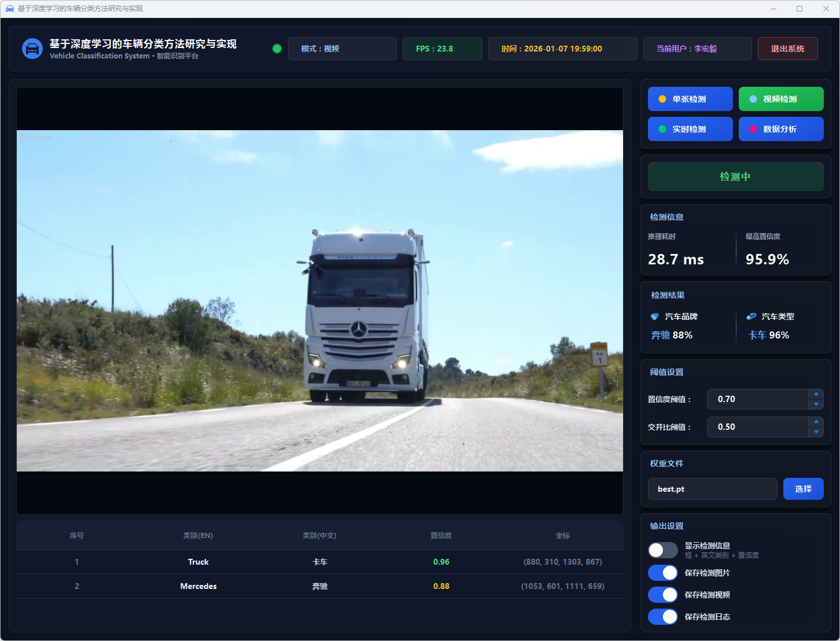
Task: Click the 阈值设置 section heading
Action: click(x=667, y=372)
